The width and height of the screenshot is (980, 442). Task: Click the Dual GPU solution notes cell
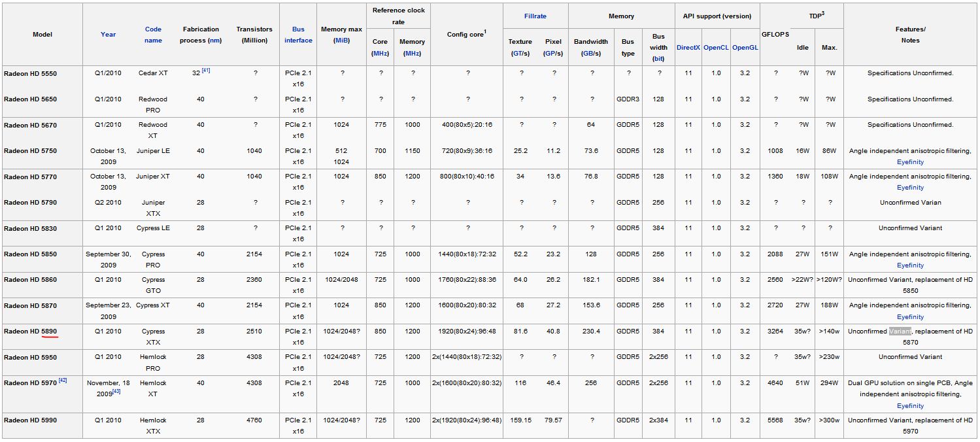[x=910, y=394]
